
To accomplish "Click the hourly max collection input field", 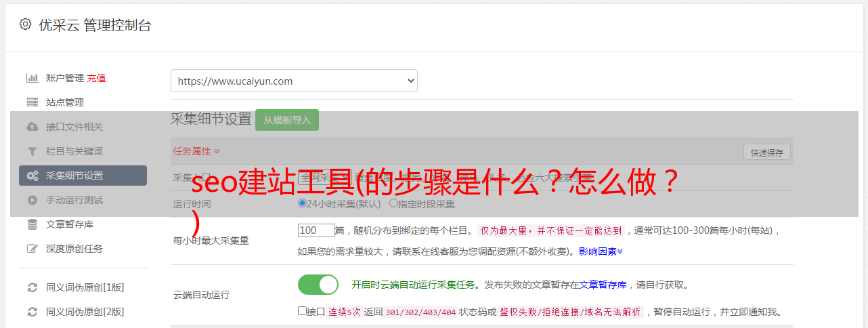I will pos(316,230).
